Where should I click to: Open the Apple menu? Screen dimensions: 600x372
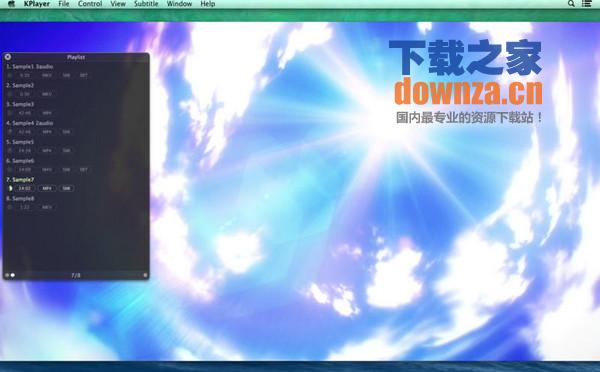[11, 4]
